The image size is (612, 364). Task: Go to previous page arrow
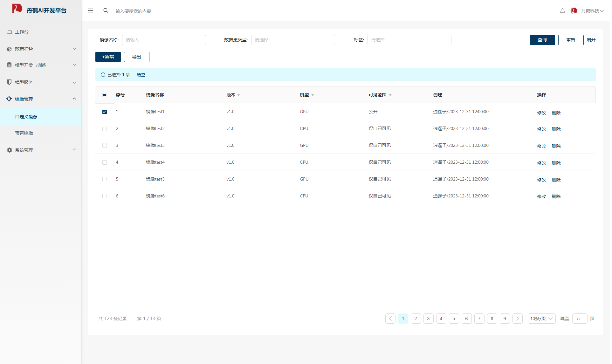click(390, 319)
